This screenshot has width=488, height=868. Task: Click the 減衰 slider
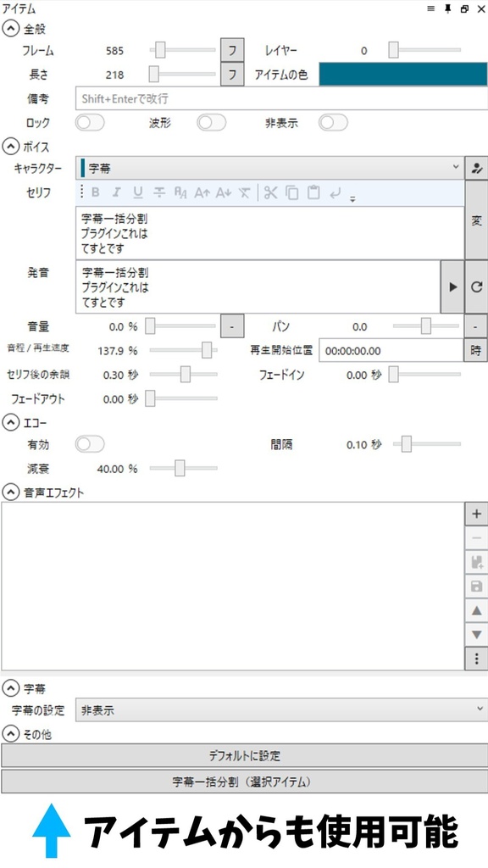tap(183, 468)
